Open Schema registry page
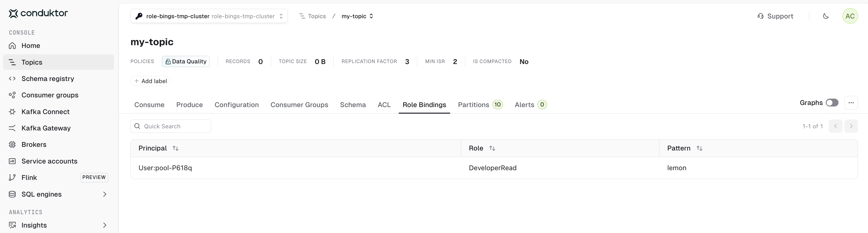The image size is (868, 233). click(x=58, y=79)
